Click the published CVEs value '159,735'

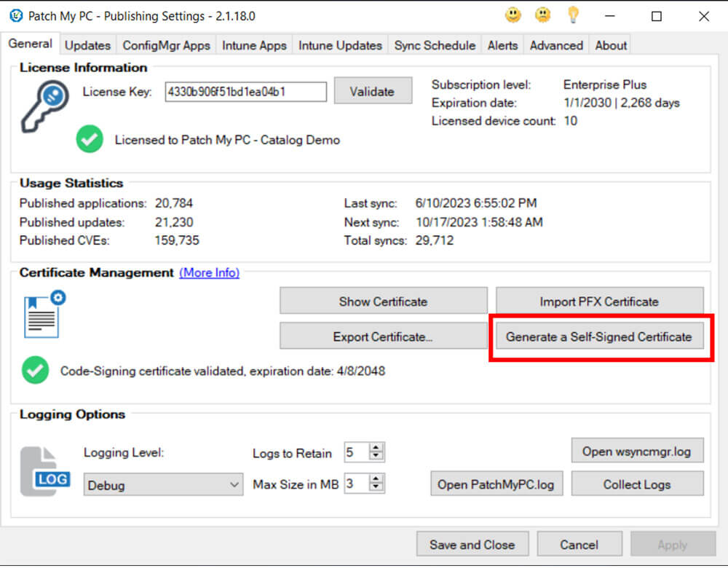click(177, 240)
